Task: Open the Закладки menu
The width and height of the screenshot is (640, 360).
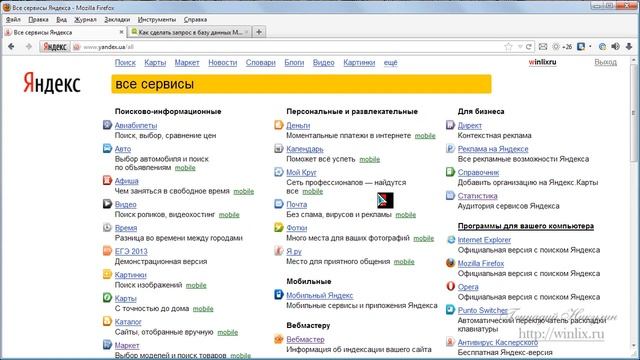Action: pos(117,19)
